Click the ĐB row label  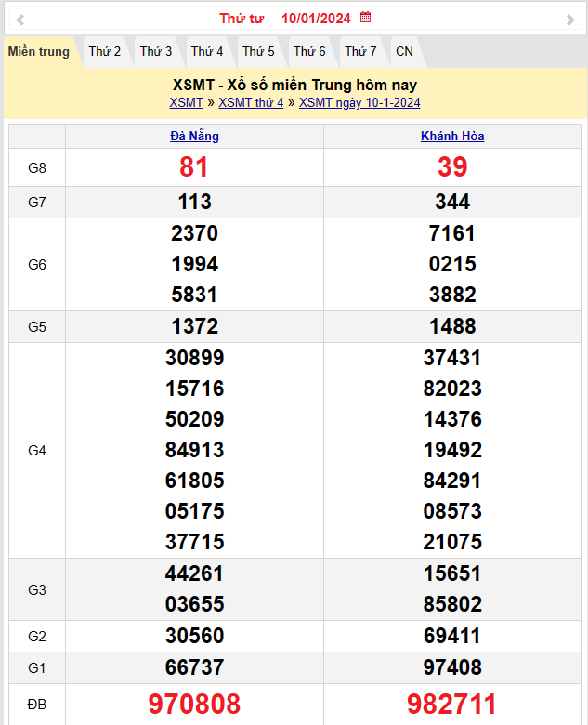37,705
